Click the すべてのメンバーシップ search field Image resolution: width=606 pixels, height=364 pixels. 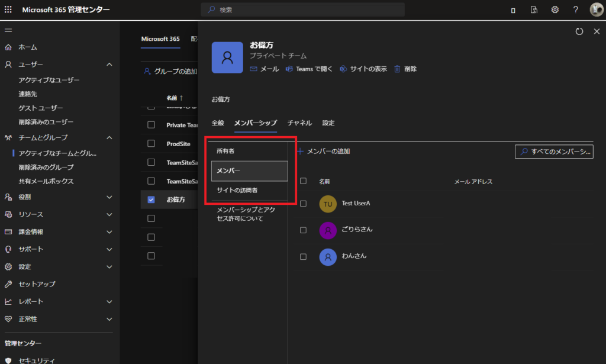[x=554, y=152]
